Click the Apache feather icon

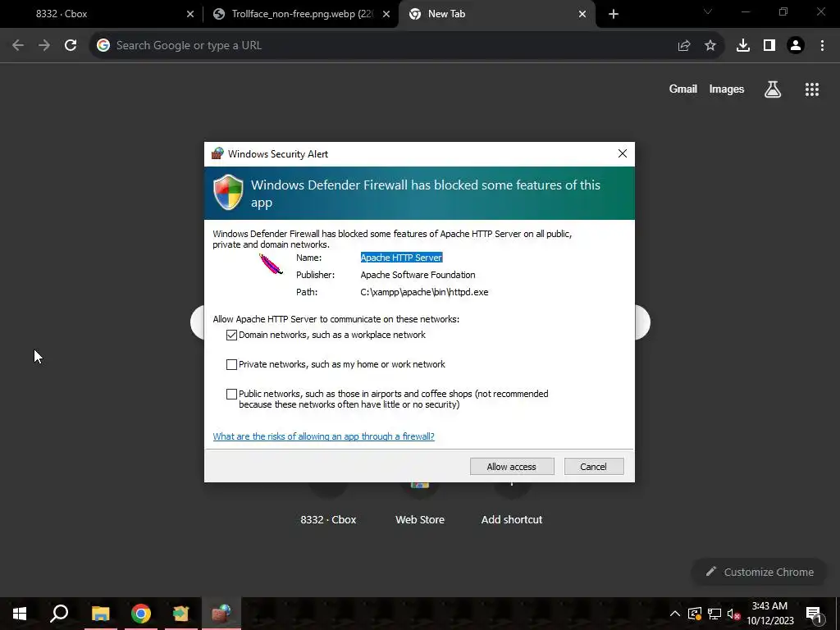271,263
